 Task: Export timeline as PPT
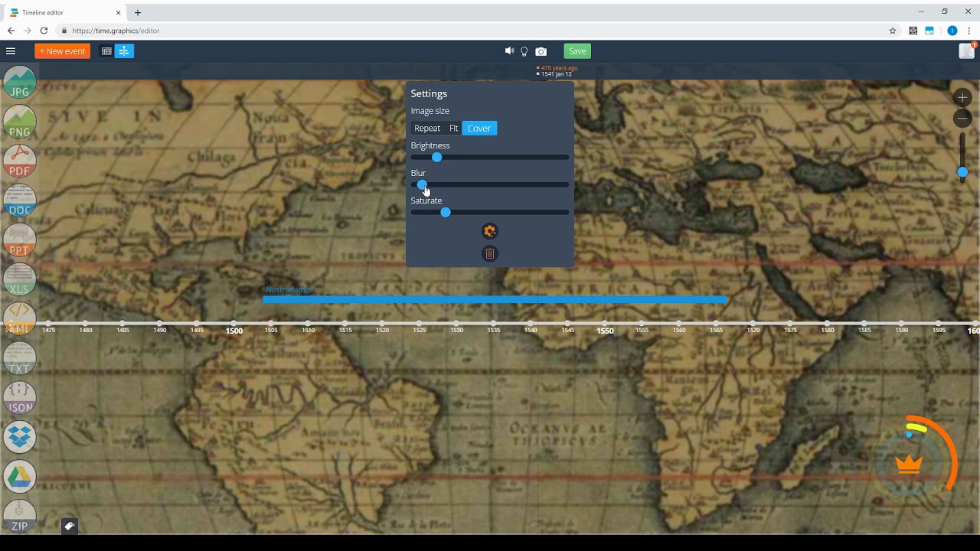[20, 240]
